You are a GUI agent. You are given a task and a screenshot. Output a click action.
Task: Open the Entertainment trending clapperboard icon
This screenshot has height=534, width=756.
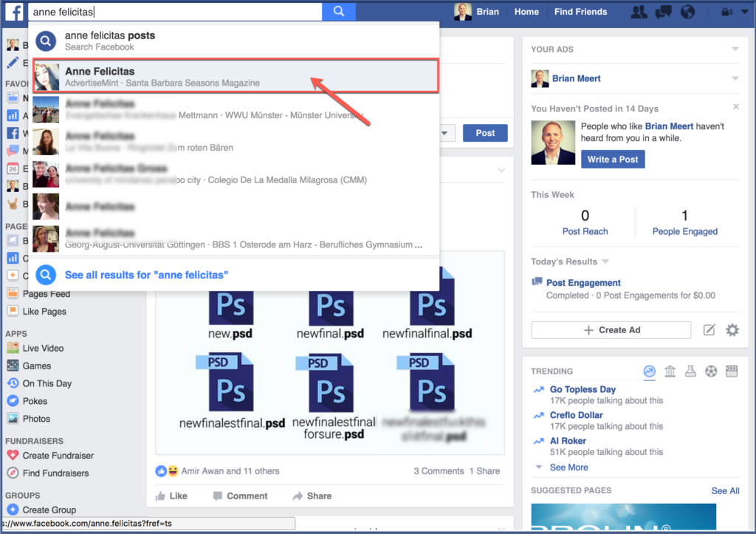click(732, 372)
